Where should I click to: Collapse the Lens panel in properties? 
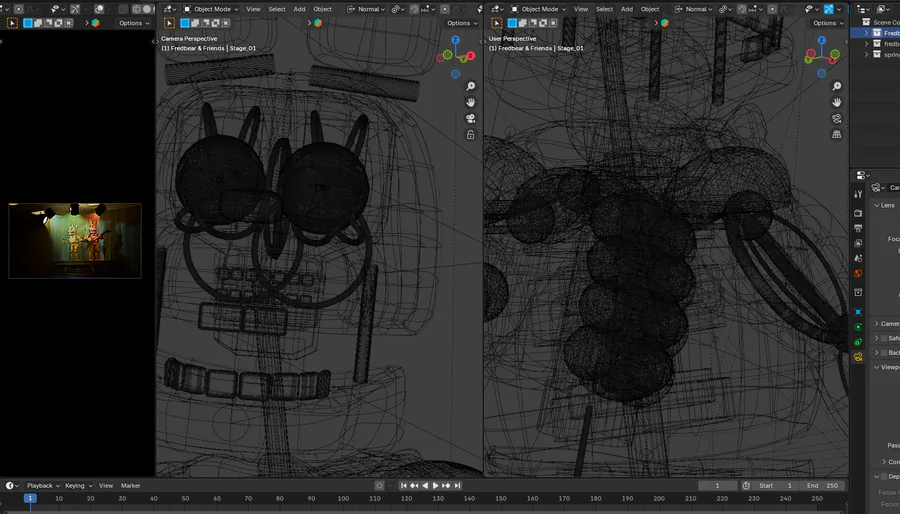[876, 205]
